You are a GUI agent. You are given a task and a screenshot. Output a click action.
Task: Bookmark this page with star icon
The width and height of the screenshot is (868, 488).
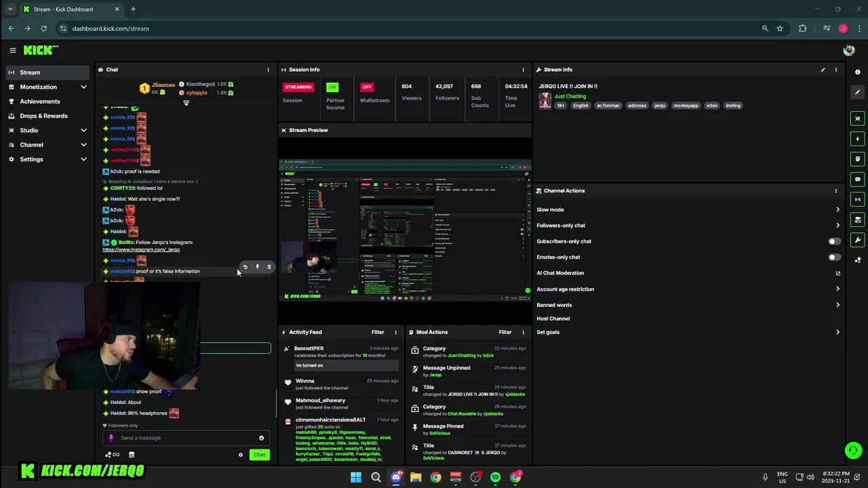(x=780, y=28)
